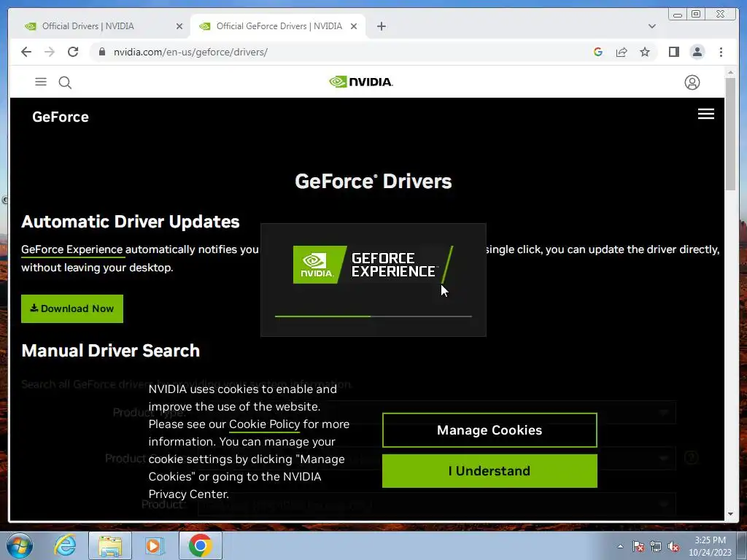
Task: Click the browser forward arrow
Action: tap(50, 52)
